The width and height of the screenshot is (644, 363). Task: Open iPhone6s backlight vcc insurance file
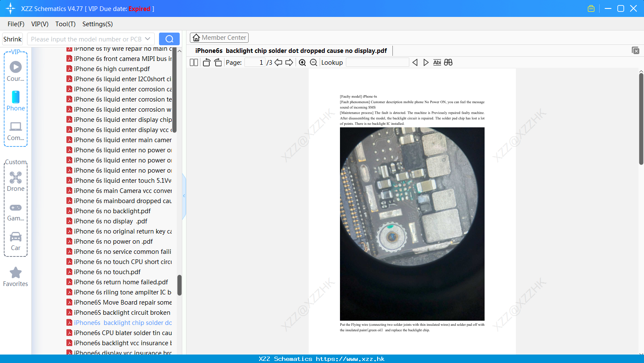coord(119,343)
